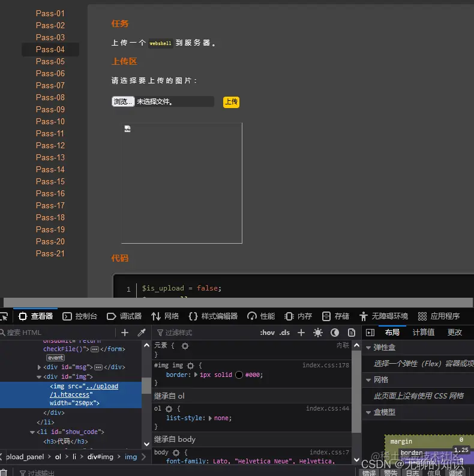Collapse the 盒模型 box model section
The height and width of the screenshot is (476, 474).
click(368, 412)
